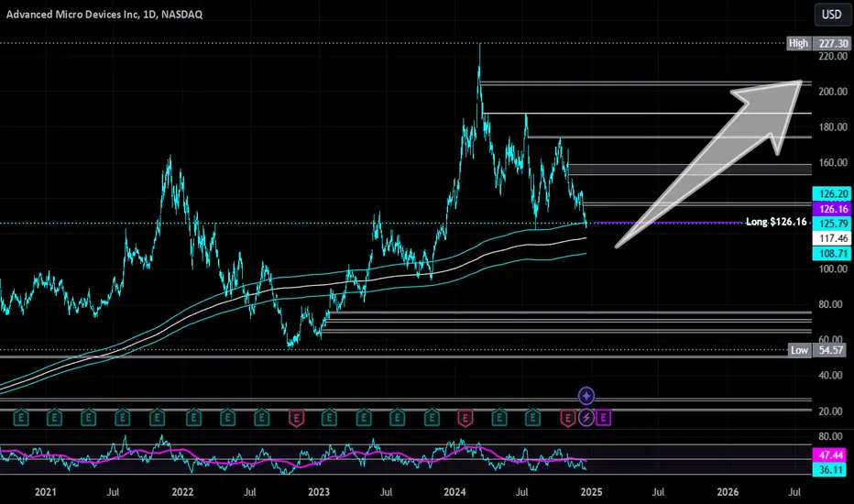Click the magenta 47.44 RSI value label
Viewport: 854px width, 504px height.
coord(831,455)
